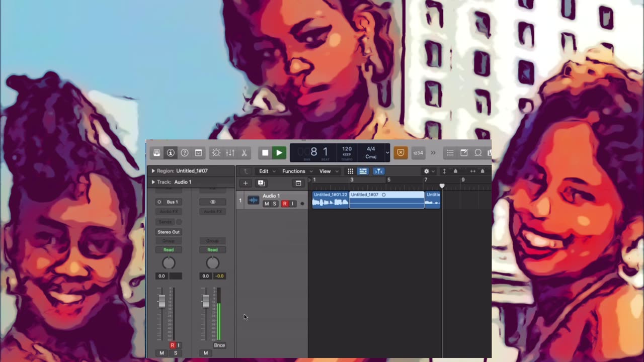The image size is (644, 362).
Task: Toggle the Toolbar display icon
Action: point(199,153)
